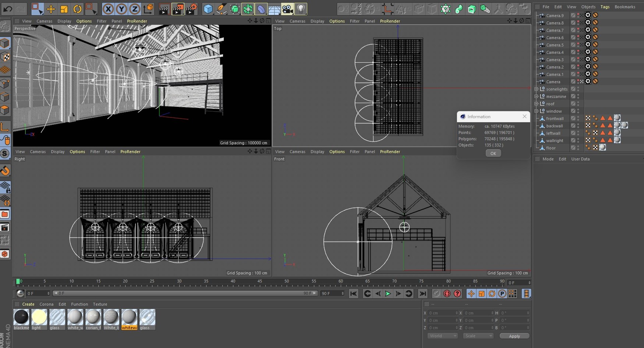Add a Cube primitive object
Image resolution: width=644 pixels, height=348 pixels.
point(208,9)
